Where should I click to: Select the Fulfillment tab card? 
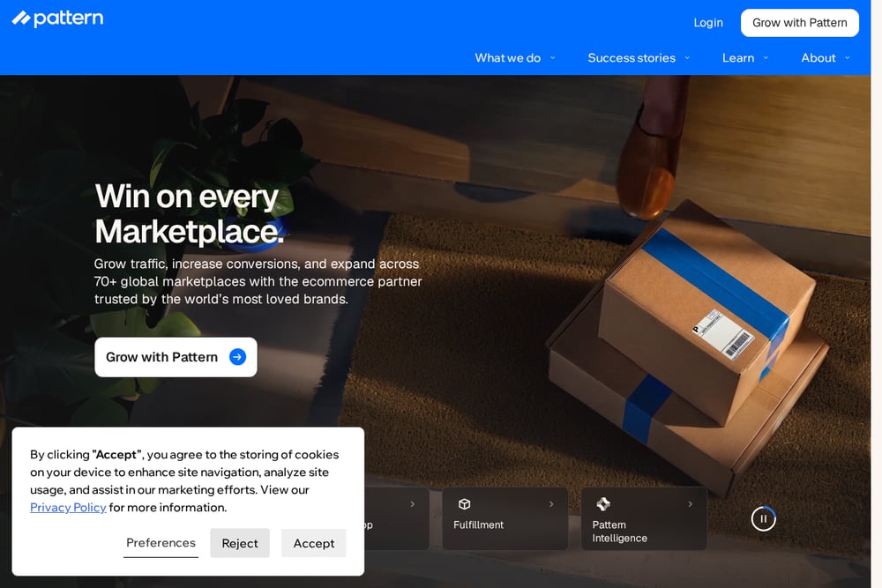click(505, 518)
